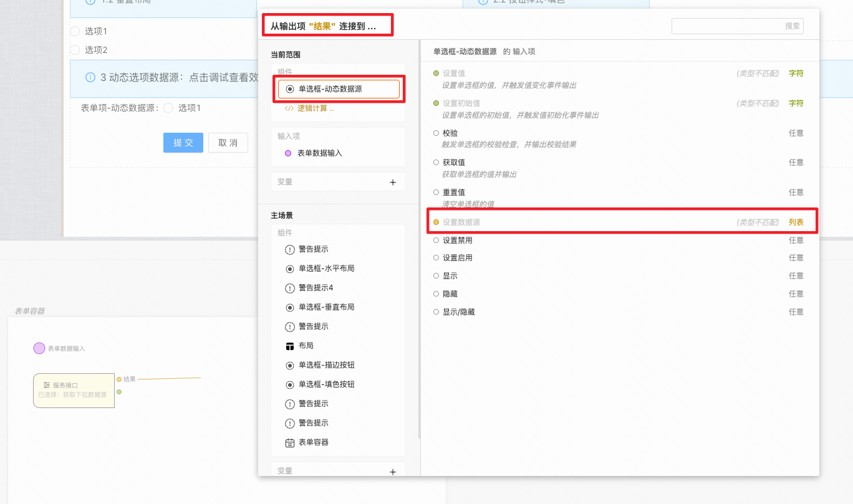Click the 表单容器 form icon

[x=290, y=443]
